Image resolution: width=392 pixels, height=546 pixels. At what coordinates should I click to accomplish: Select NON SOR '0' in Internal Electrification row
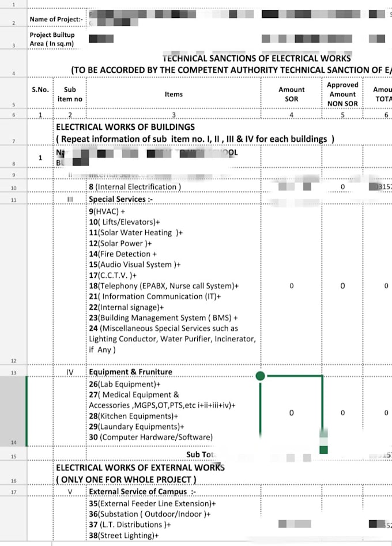pyautogui.click(x=342, y=187)
